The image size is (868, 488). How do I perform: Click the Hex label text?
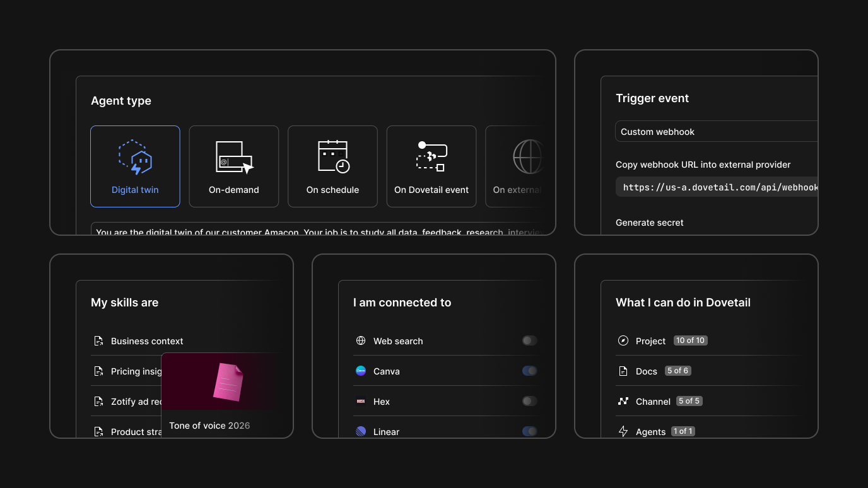(x=382, y=402)
